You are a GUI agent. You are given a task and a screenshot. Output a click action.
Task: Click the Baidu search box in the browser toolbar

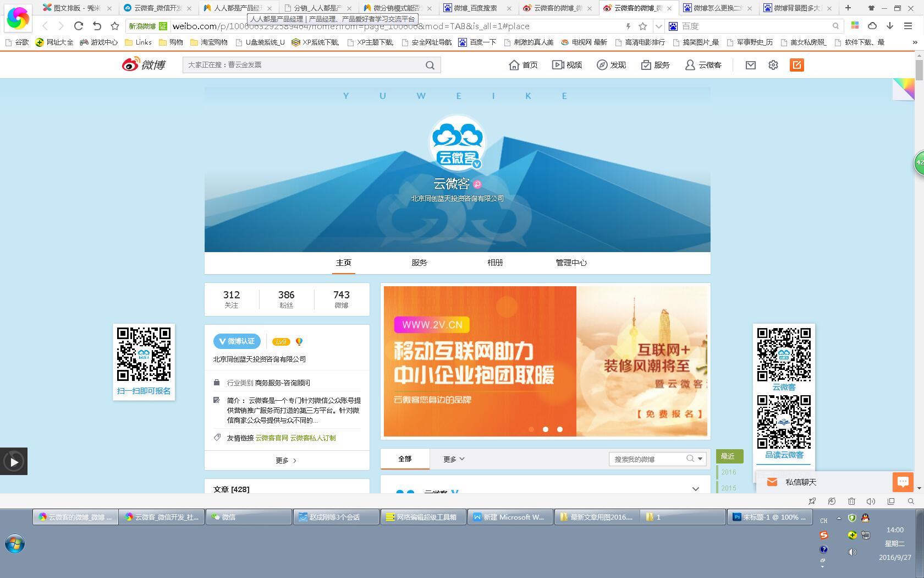pos(755,26)
